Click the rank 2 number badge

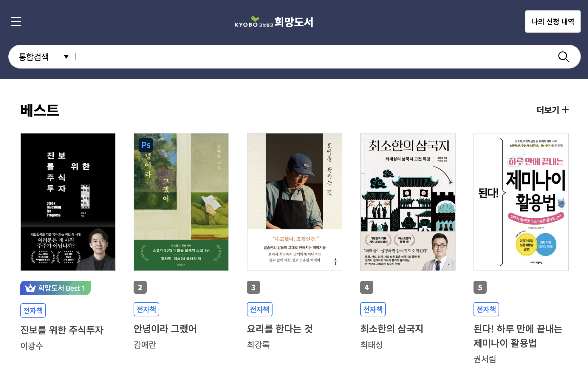[140, 287]
